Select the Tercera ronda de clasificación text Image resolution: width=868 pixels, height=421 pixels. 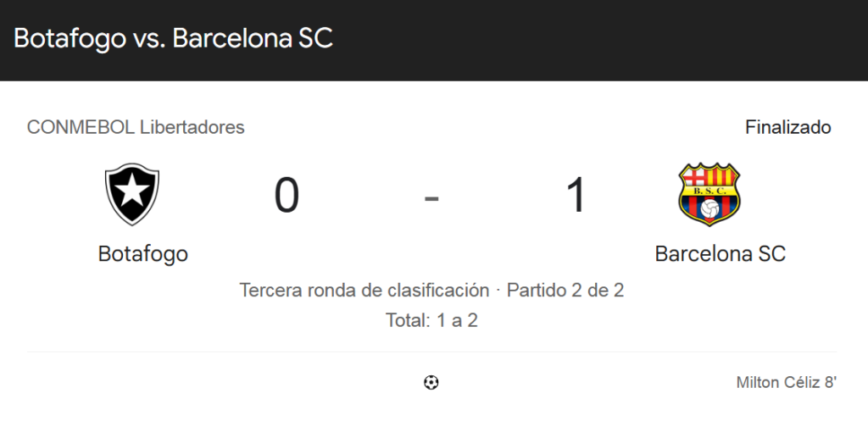point(364,291)
